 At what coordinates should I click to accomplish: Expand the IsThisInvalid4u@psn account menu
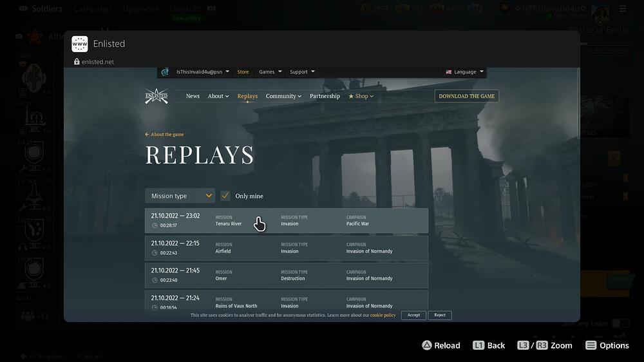tap(202, 72)
